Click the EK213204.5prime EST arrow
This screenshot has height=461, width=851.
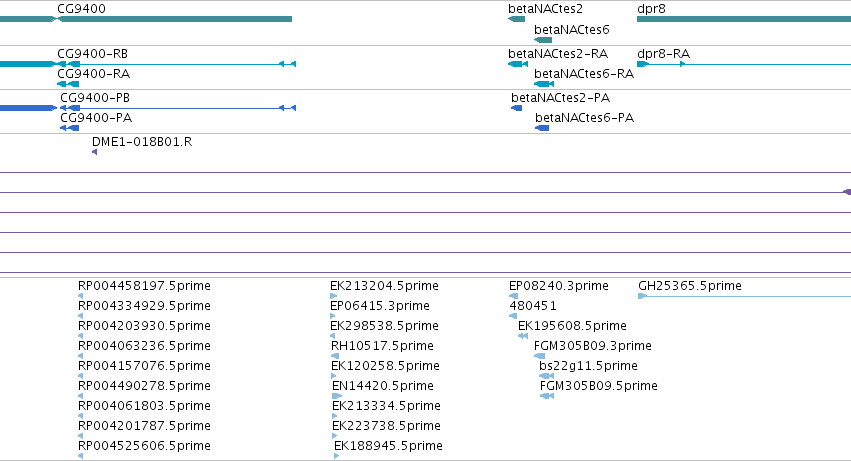333,296
